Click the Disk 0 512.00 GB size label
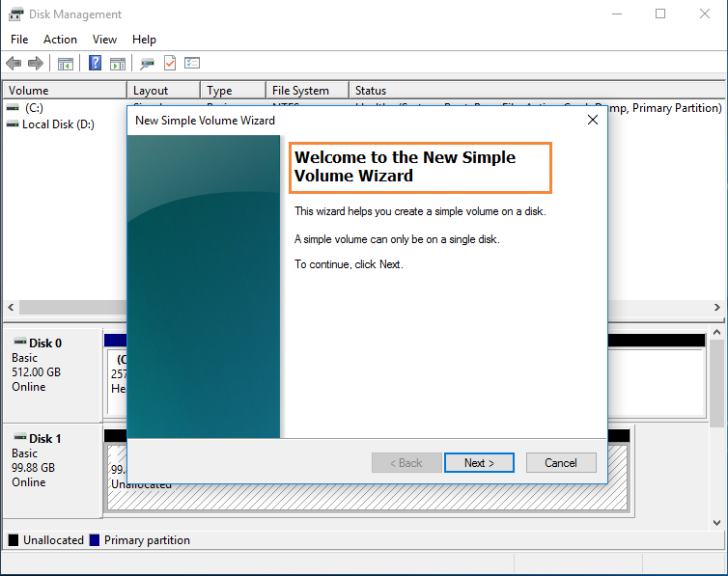The height and width of the screenshot is (576, 728). [37, 372]
